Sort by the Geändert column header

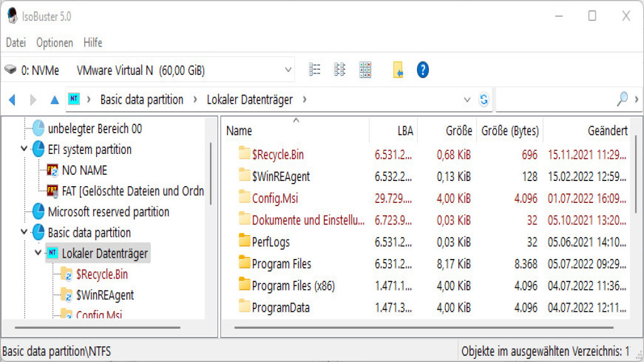tap(607, 131)
